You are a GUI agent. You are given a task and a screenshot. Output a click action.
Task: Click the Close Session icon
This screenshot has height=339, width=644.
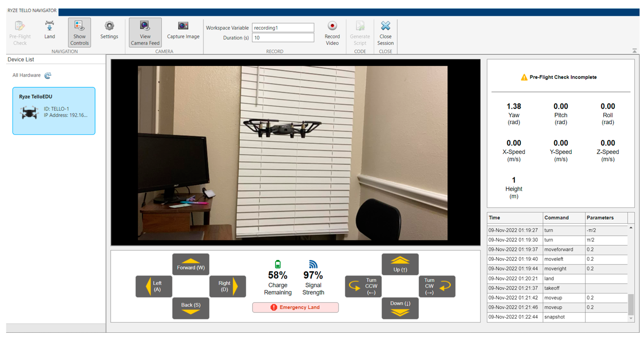tap(385, 26)
